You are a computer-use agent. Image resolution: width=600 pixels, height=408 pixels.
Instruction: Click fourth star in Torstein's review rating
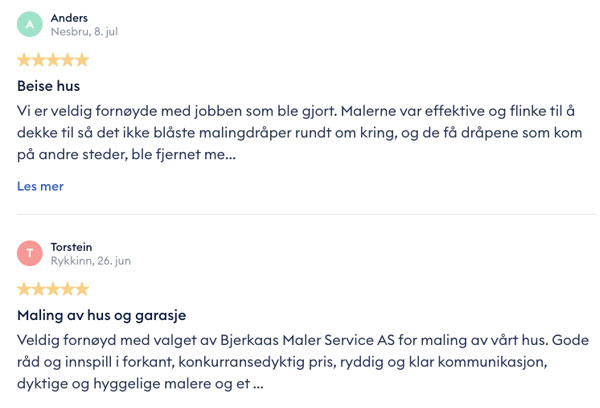click(67, 289)
